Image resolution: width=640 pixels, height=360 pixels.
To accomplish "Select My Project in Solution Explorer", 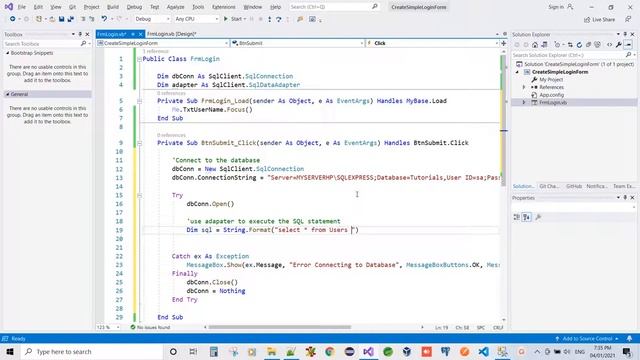I will [x=551, y=80].
